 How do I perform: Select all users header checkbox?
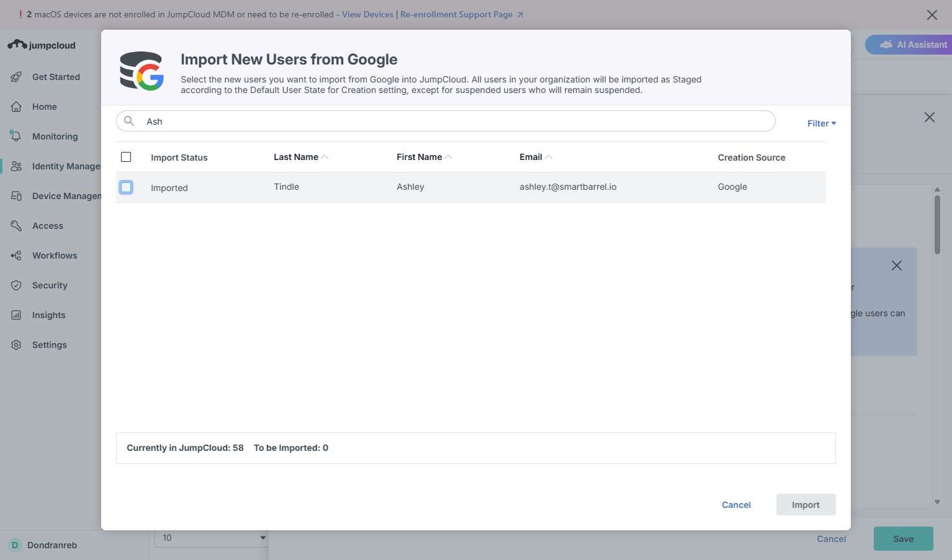point(126,157)
